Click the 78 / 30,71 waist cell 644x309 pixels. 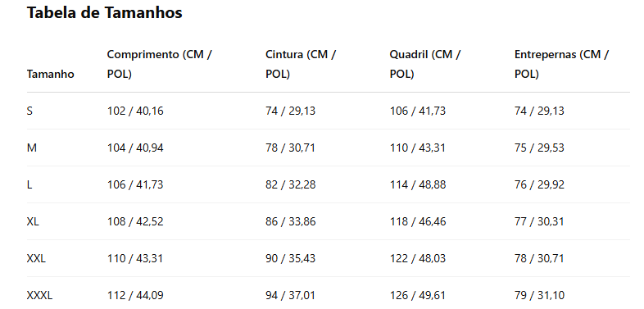coord(290,148)
